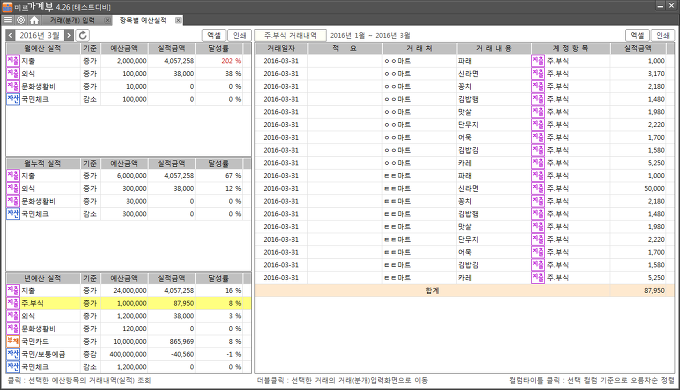Screen dimensions: 680x390
Task: Click 부채 icon beside 국민카드
Action: (x=13, y=341)
